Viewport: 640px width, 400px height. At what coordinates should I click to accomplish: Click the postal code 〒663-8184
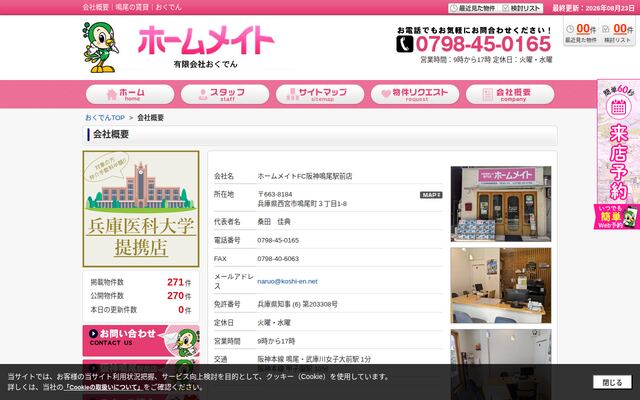(275, 194)
